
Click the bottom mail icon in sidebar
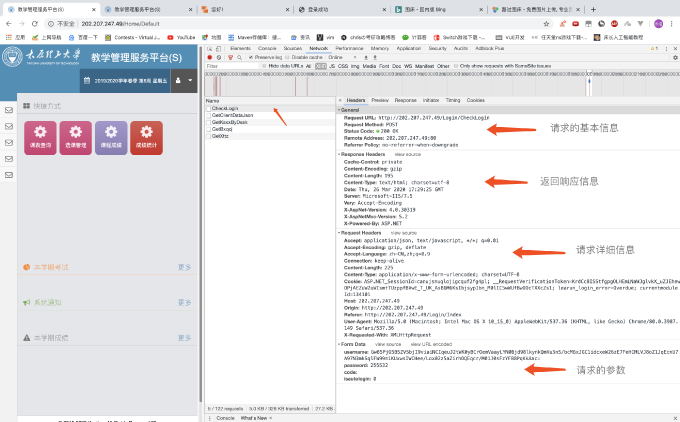[9, 175]
